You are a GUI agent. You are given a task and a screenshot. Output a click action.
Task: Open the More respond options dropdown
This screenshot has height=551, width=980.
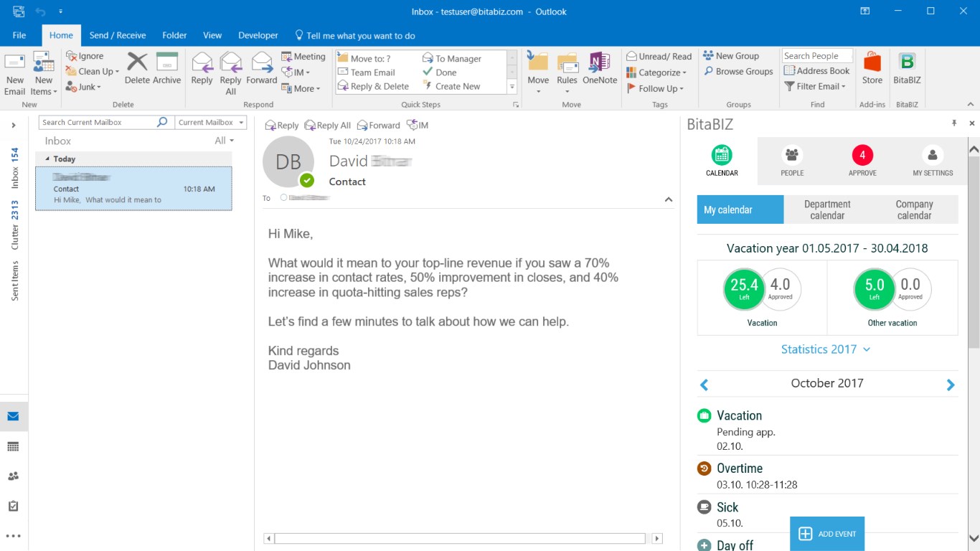tap(301, 89)
